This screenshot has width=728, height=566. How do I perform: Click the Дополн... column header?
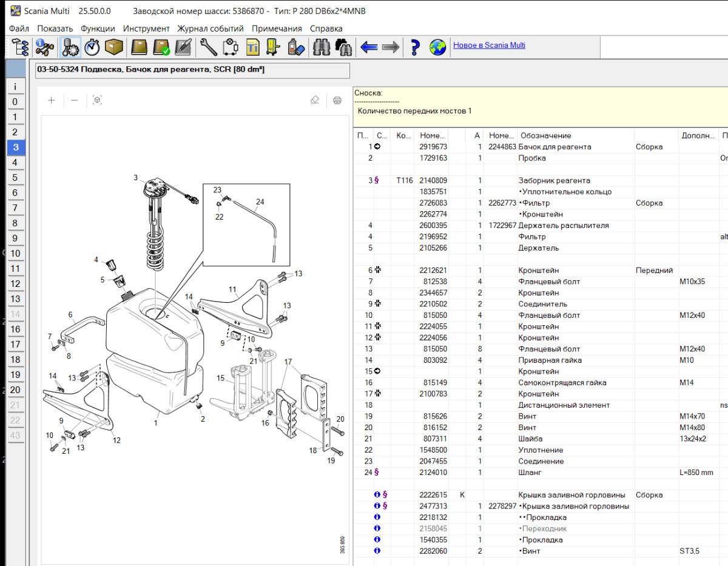tap(699, 135)
